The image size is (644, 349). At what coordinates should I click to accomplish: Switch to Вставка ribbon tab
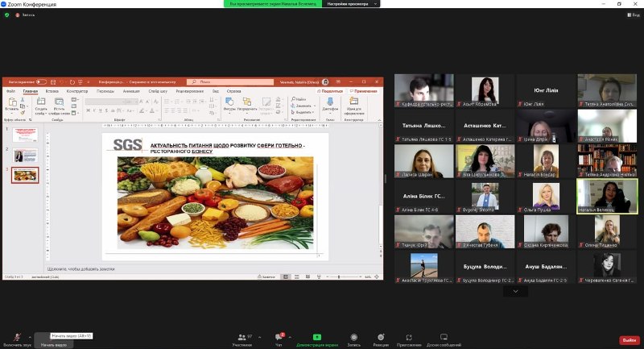[x=52, y=91]
